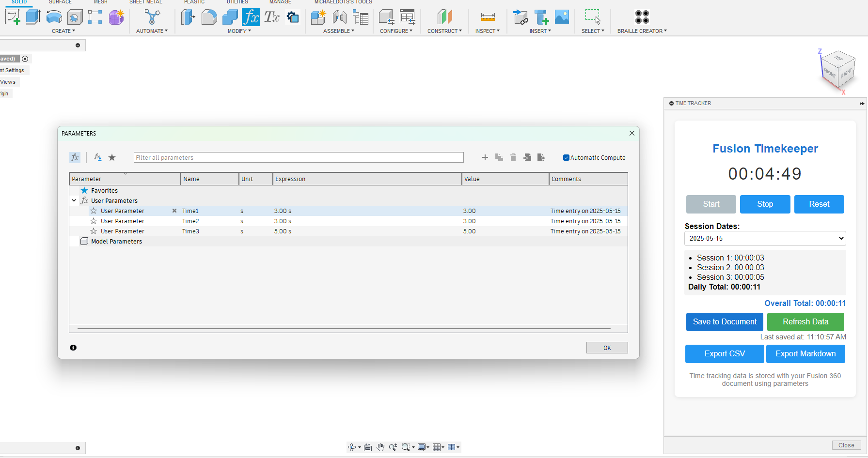The width and height of the screenshot is (868, 458).
Task: Click the import parameters icon
Action: pos(527,157)
